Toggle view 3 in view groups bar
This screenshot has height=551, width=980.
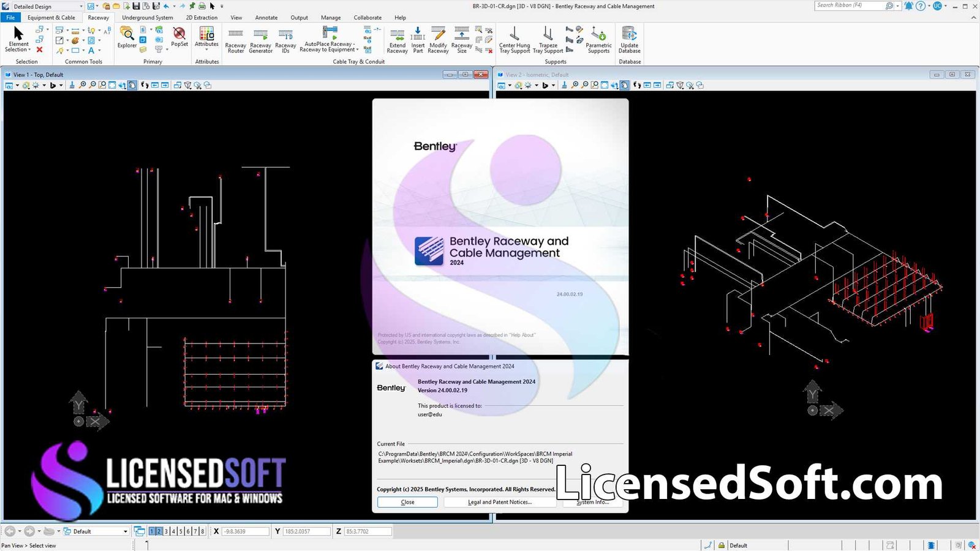click(166, 531)
